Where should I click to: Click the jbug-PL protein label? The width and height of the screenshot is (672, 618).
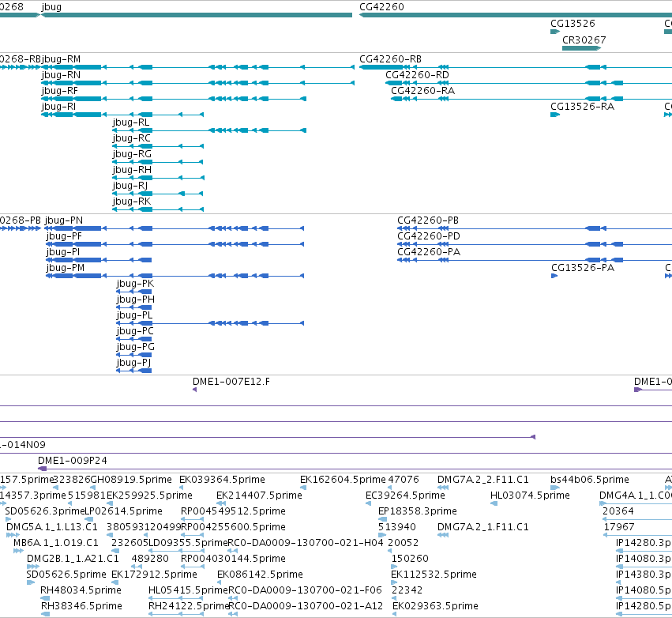click(x=134, y=315)
